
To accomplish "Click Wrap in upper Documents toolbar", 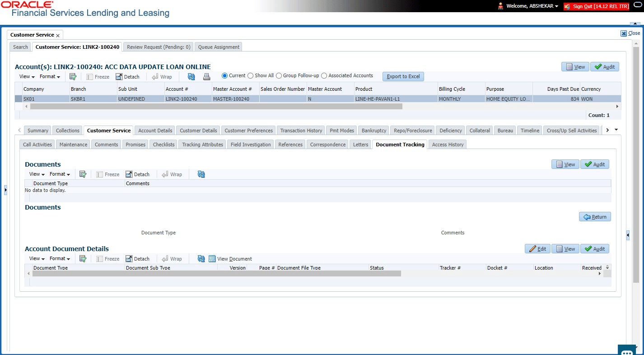I will coord(172,174).
